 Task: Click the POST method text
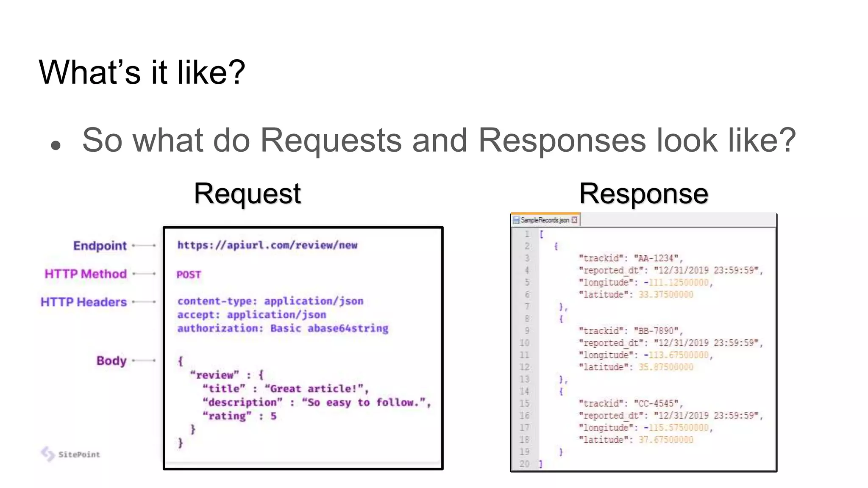click(x=189, y=274)
